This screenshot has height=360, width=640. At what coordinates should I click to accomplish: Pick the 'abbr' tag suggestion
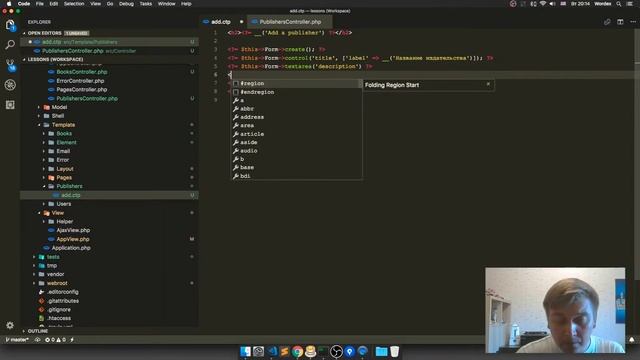pos(297,109)
